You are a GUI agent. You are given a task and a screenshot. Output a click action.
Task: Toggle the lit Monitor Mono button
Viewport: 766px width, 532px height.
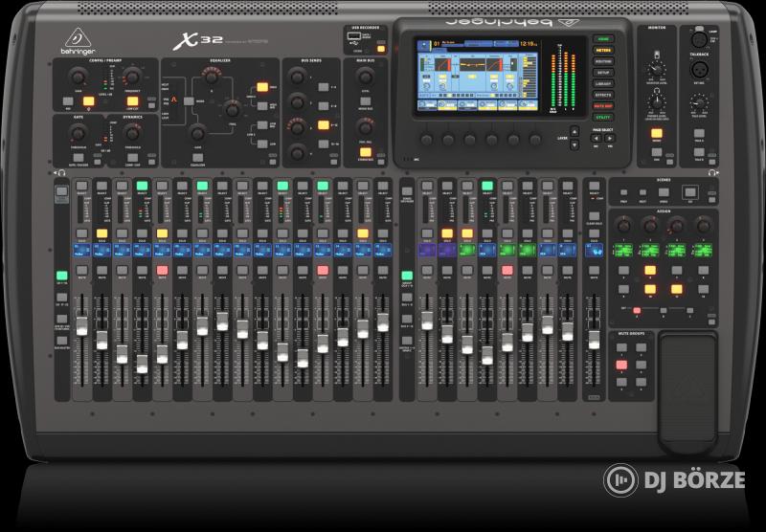point(657,133)
